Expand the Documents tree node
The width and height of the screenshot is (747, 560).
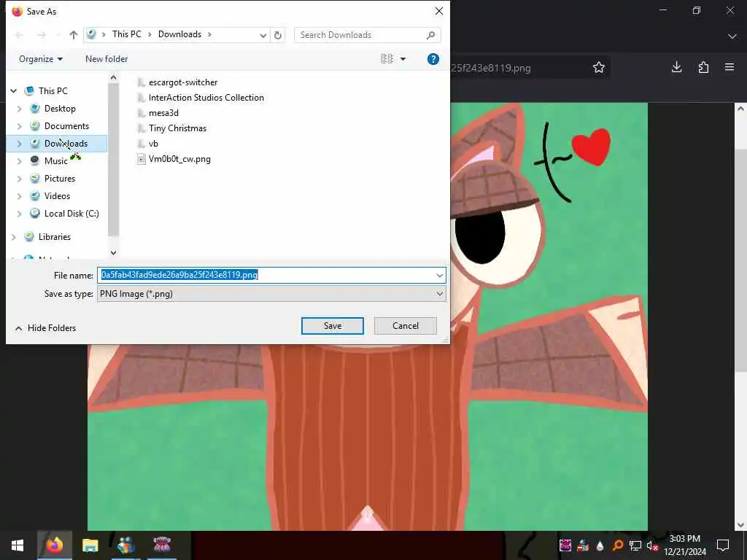20,126
